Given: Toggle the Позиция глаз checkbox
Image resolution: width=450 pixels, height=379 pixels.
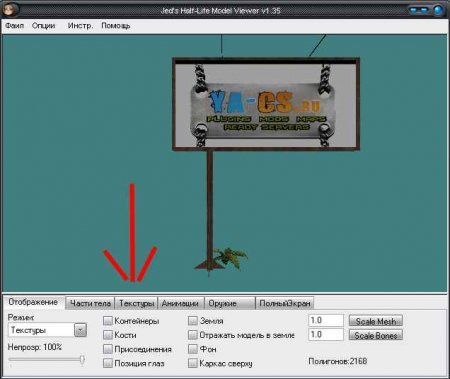Looking at the screenshot, I should [x=108, y=363].
